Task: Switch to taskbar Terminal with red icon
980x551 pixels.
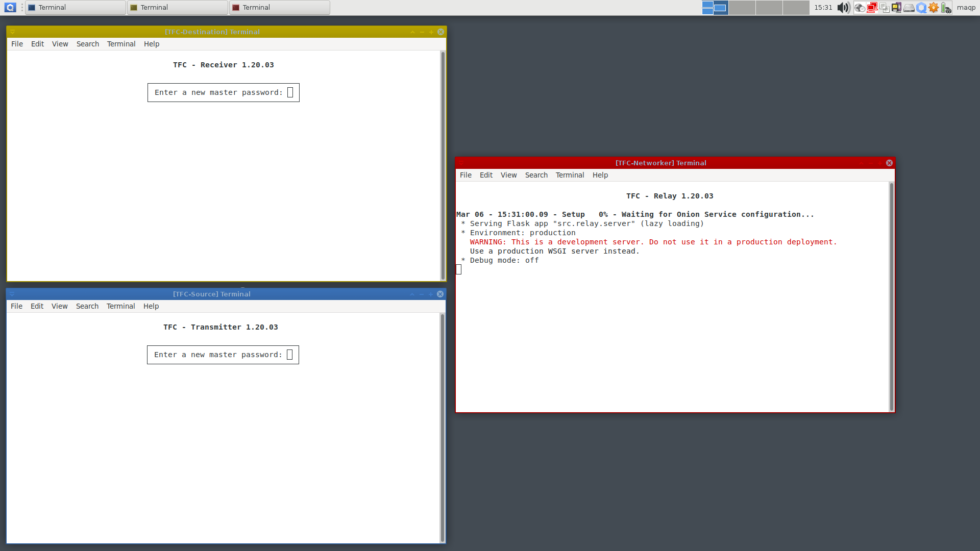Action: 280,8
